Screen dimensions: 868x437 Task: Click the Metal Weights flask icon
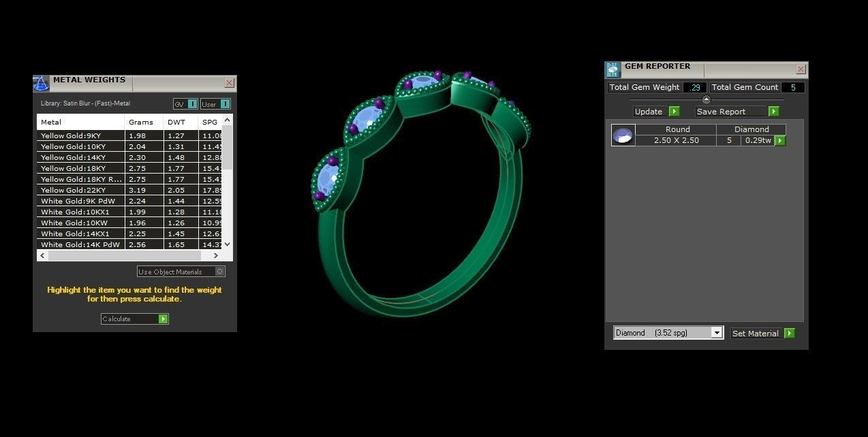tap(41, 83)
